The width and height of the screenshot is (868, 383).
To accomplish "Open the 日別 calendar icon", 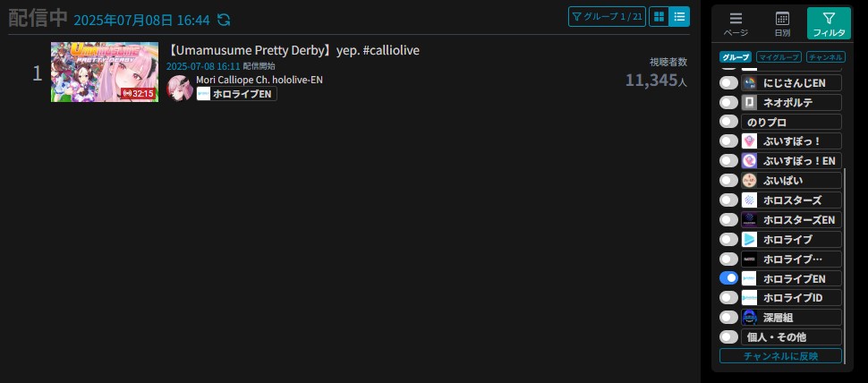I will point(782,19).
